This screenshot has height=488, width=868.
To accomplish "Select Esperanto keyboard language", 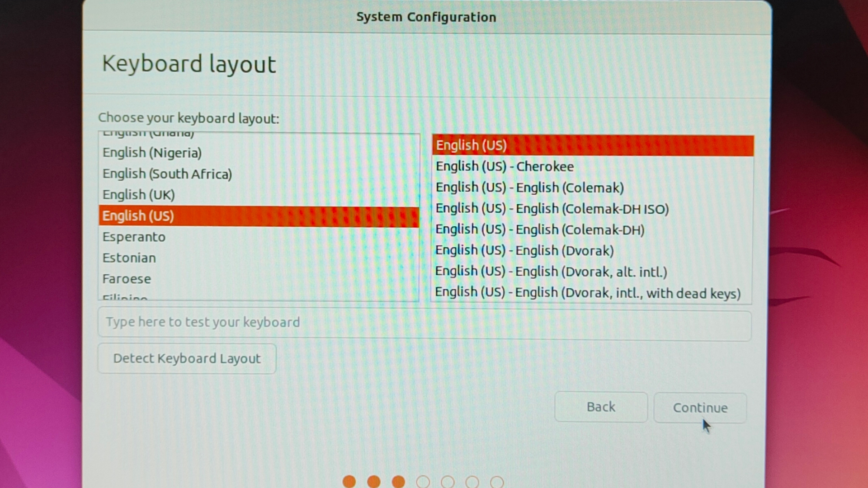I will pos(134,237).
